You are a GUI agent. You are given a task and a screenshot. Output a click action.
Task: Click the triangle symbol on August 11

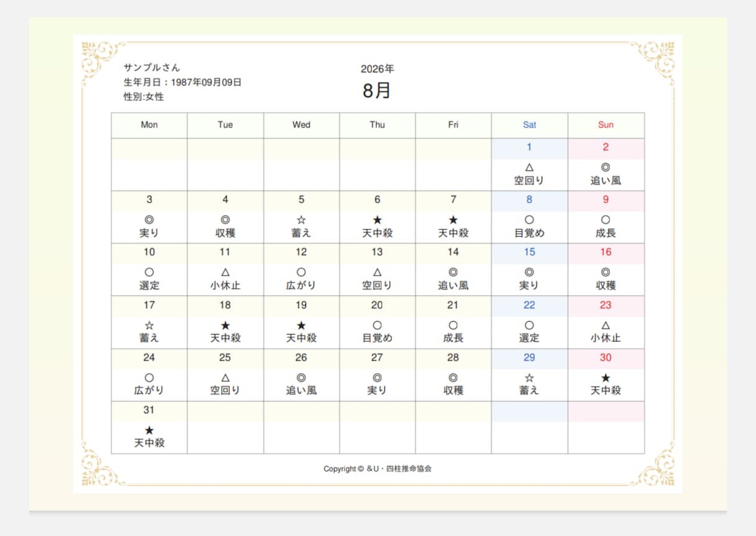pyautogui.click(x=225, y=272)
